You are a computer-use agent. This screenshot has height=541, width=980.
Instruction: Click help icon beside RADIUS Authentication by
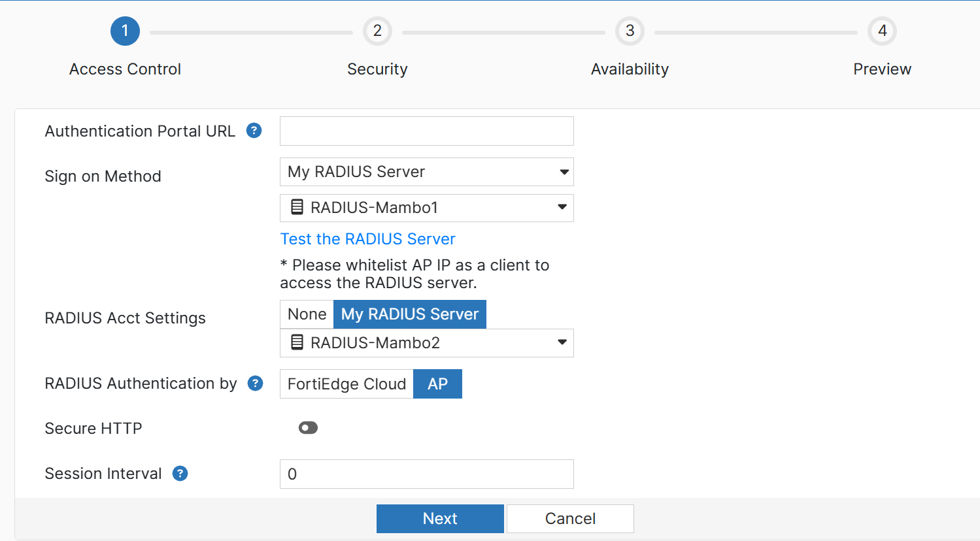coord(255,384)
